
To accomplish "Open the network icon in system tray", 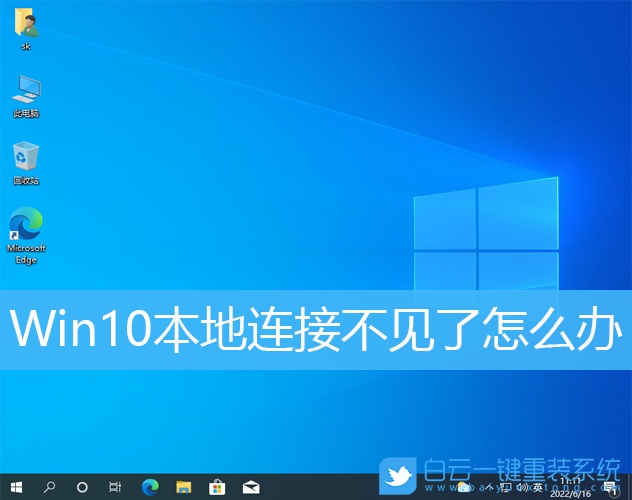I will 505,488.
